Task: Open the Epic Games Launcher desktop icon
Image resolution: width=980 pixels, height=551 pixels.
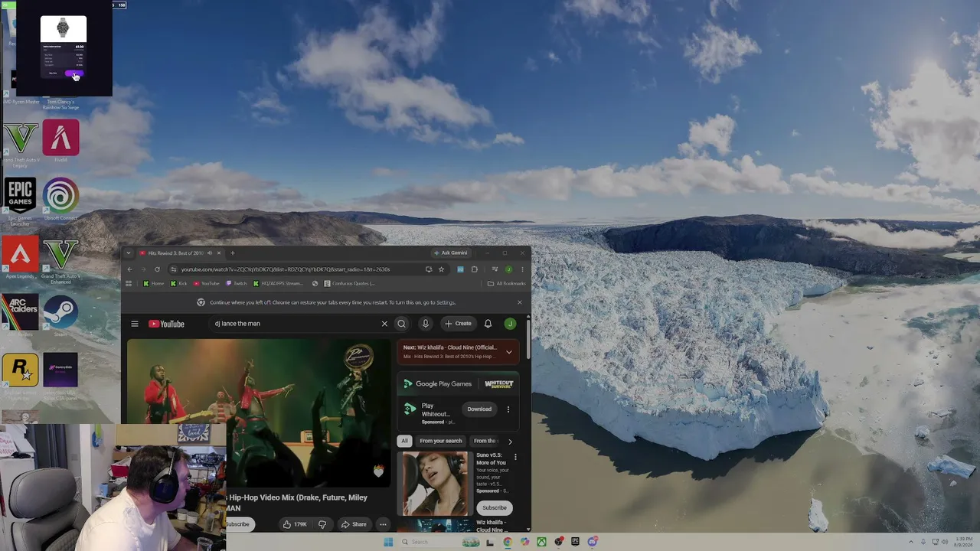Action: (20, 202)
